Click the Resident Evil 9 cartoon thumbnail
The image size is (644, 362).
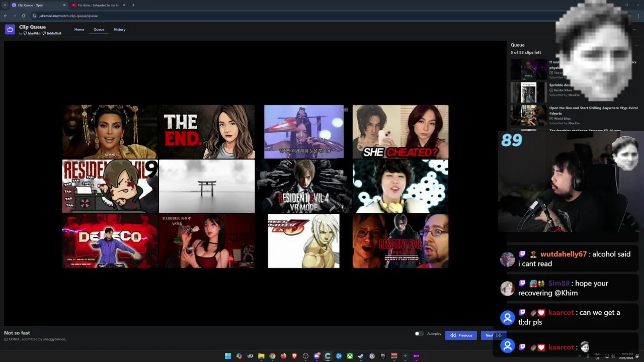coord(110,187)
